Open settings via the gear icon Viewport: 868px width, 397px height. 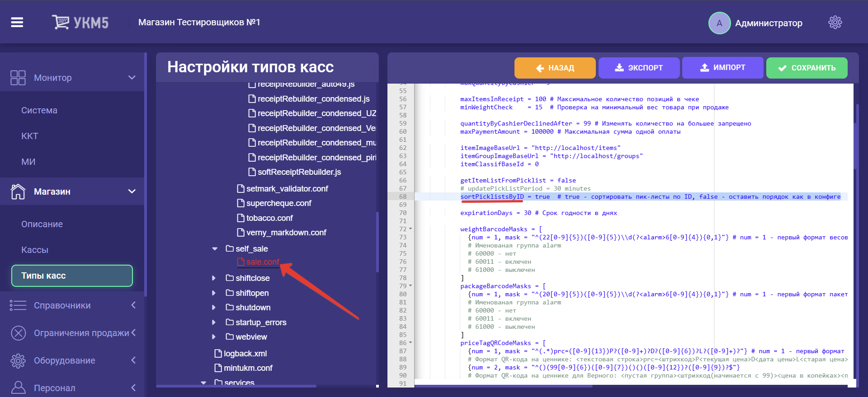click(835, 23)
